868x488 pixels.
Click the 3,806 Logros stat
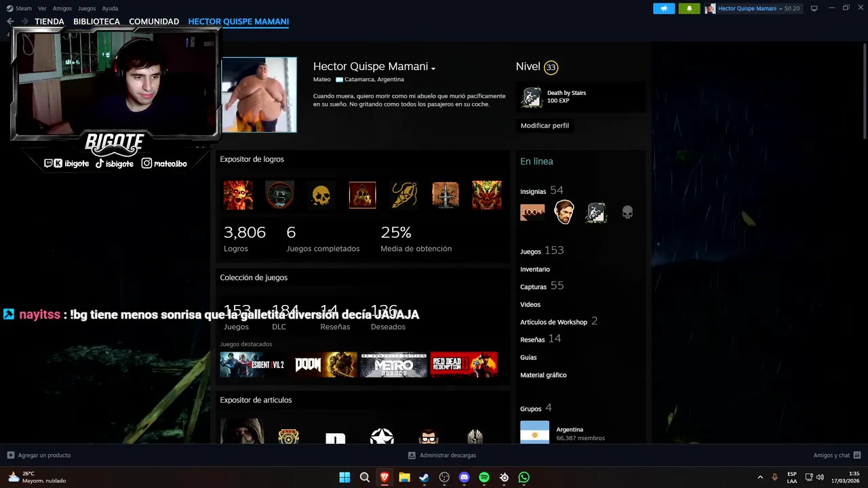tap(245, 239)
